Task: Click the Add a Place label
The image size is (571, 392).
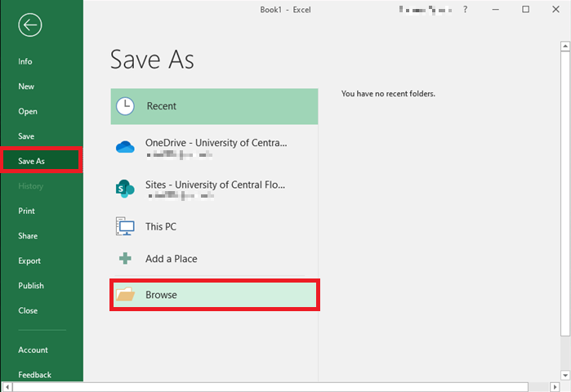Action: pos(172,259)
